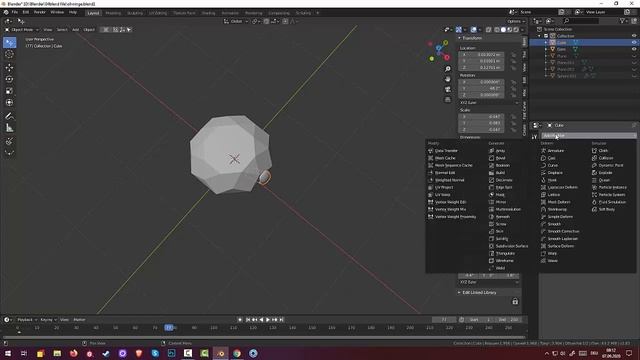Toggle camera view icon in viewport
Screen dimensions: 640x360
pos(448,89)
